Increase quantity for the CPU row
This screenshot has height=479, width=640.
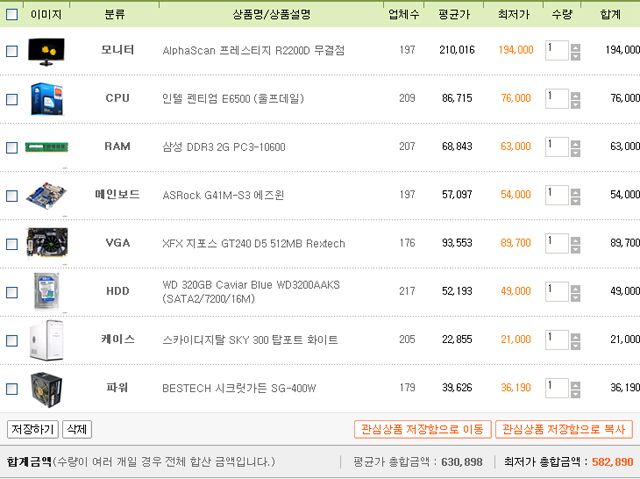point(576,96)
